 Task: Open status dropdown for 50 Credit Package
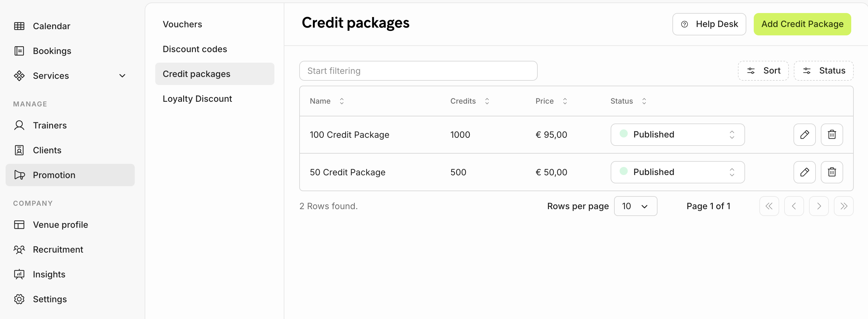point(677,172)
